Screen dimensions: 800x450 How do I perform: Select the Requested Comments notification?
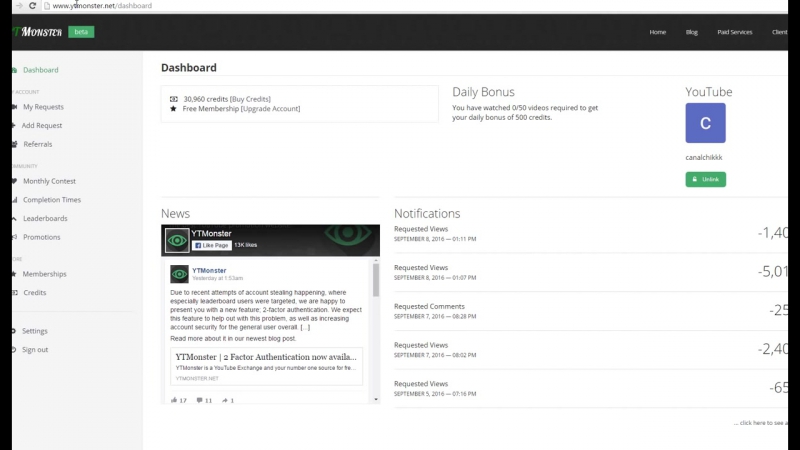coord(590,311)
